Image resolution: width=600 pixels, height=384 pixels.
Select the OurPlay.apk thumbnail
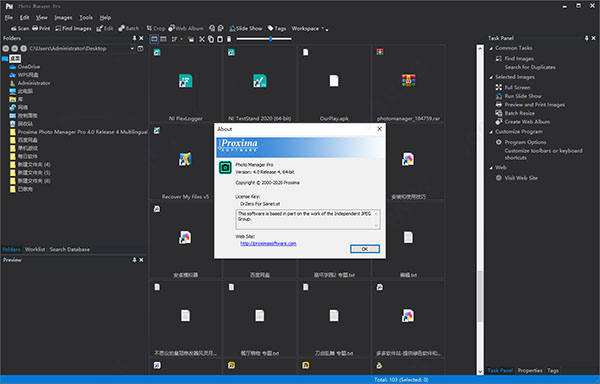[x=334, y=84]
